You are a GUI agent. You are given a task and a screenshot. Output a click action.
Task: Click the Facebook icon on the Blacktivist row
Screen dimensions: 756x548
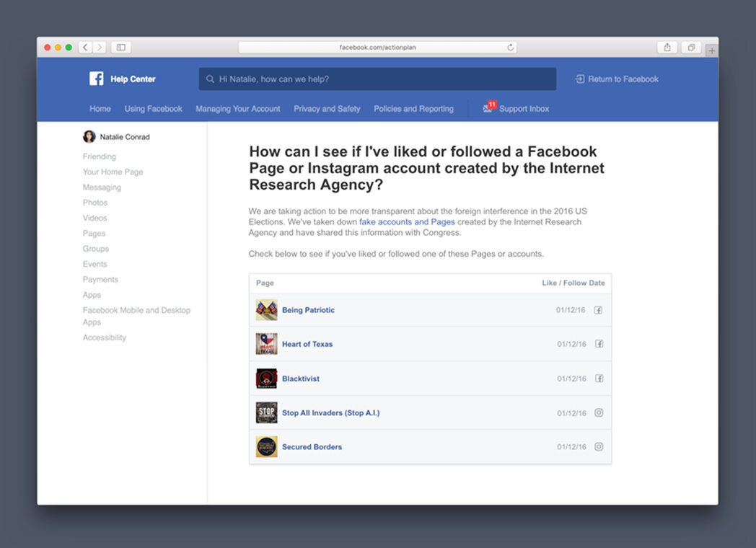(x=599, y=378)
